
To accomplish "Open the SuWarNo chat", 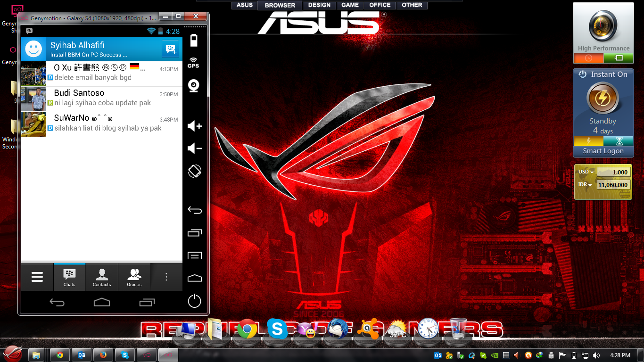I will pos(102,124).
